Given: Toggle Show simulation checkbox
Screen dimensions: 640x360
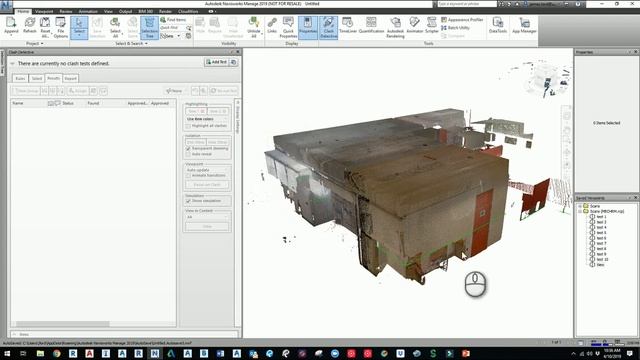Looking at the screenshot, I should click(x=188, y=201).
